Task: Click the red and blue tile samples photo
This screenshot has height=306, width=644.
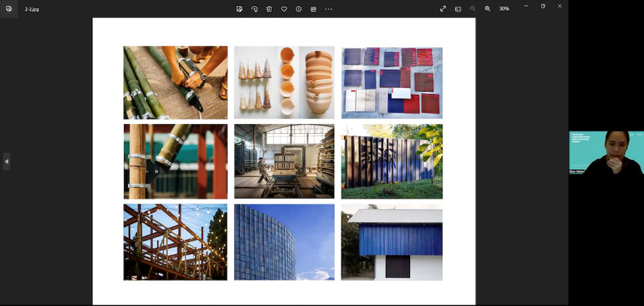Action: point(391,82)
